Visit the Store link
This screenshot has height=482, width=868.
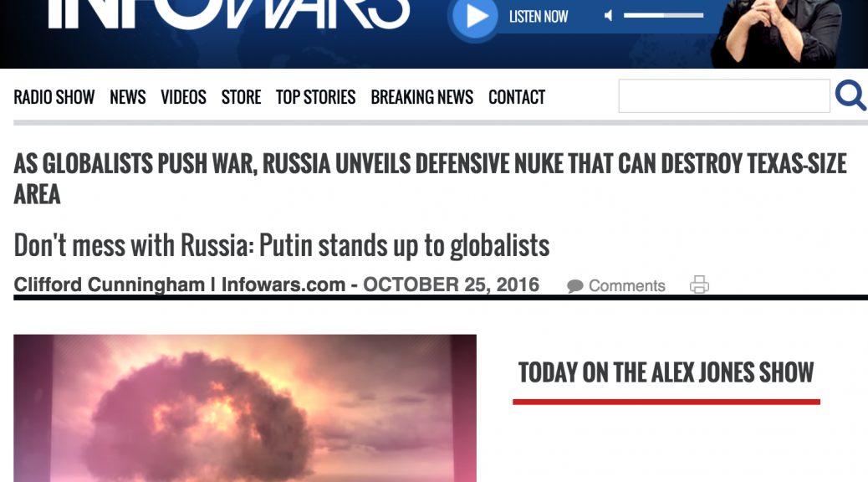coord(241,98)
